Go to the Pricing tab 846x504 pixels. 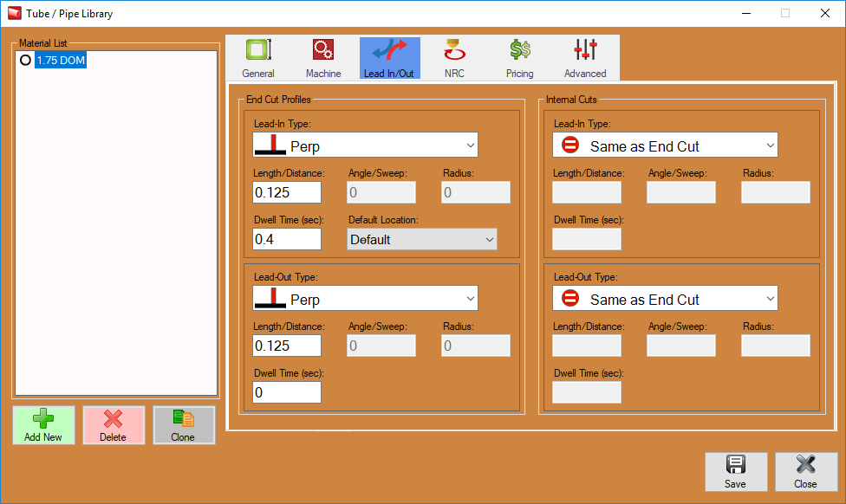tap(519, 58)
